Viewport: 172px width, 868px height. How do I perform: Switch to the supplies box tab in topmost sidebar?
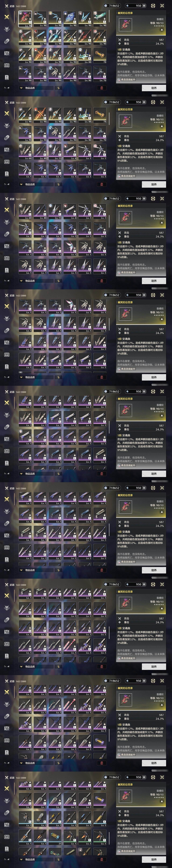click(6, 65)
